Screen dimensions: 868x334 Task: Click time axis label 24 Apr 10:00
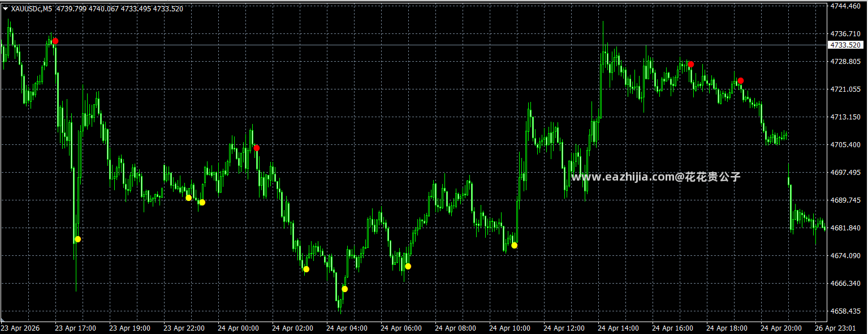509,328
